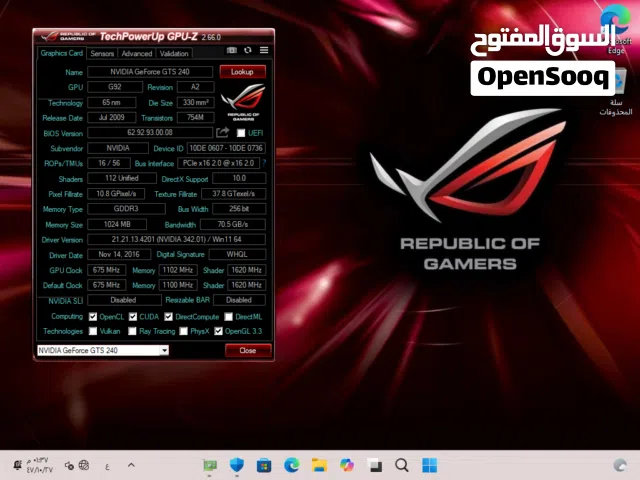640x480 pixels.
Task: Click the Subvendor value NVIDIA
Action: [118, 148]
